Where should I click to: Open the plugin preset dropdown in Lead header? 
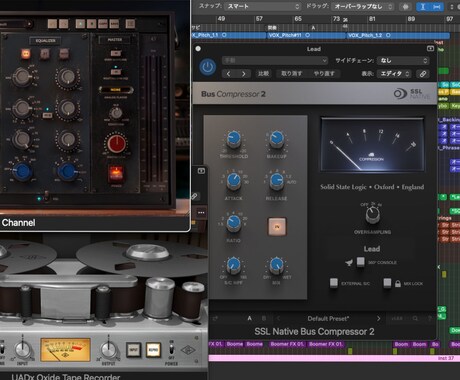click(x=275, y=60)
